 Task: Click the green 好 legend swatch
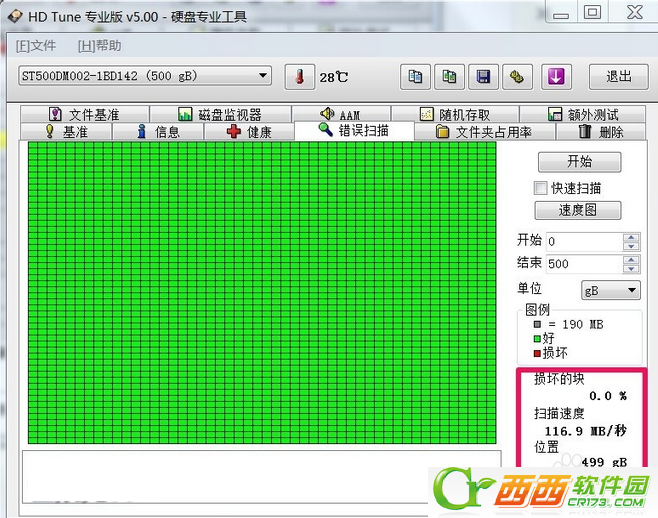(x=537, y=338)
